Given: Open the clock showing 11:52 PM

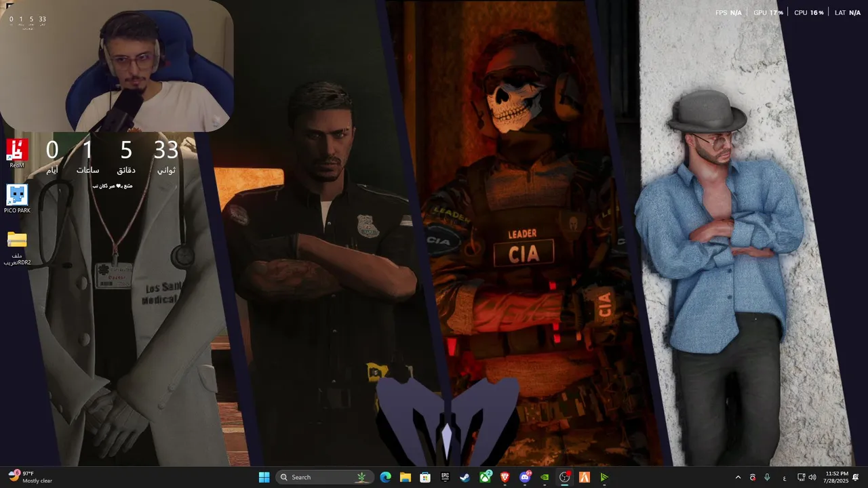Looking at the screenshot, I should (837, 477).
